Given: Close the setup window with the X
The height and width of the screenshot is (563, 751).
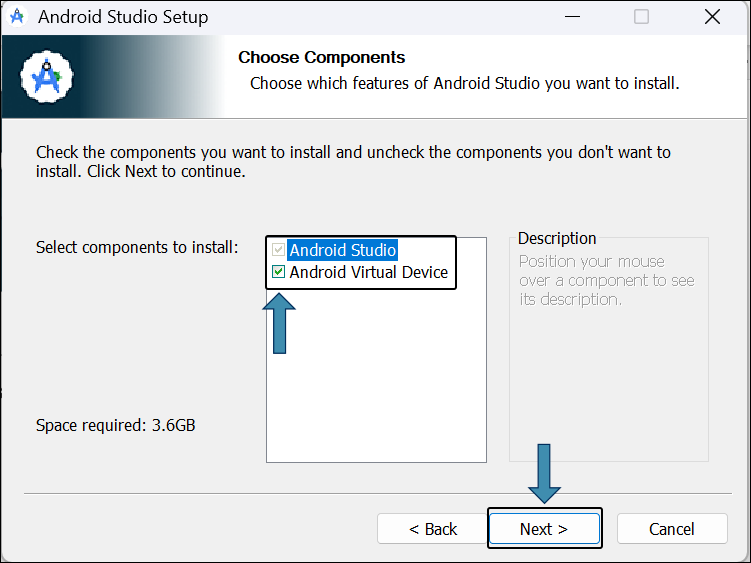Looking at the screenshot, I should pos(712,17).
